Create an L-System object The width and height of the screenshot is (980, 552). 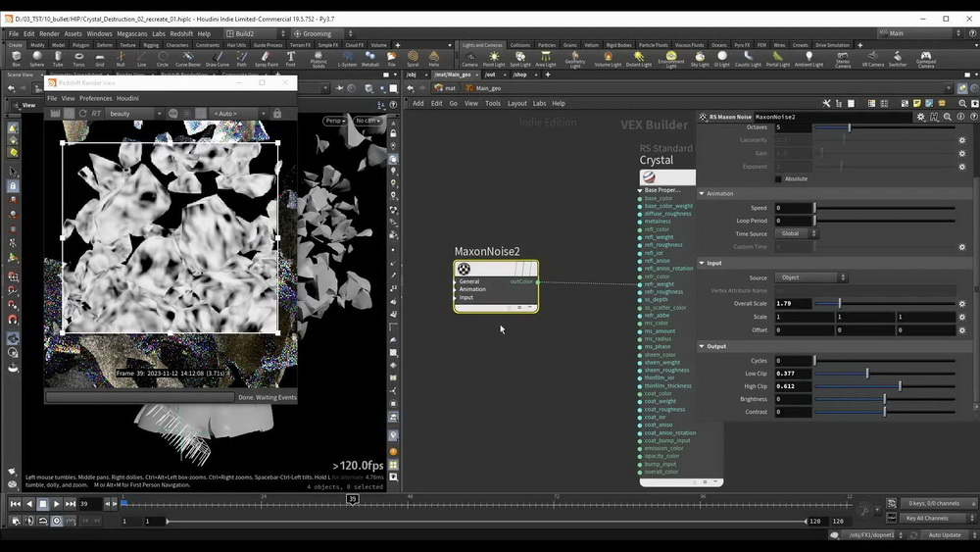[x=347, y=59]
